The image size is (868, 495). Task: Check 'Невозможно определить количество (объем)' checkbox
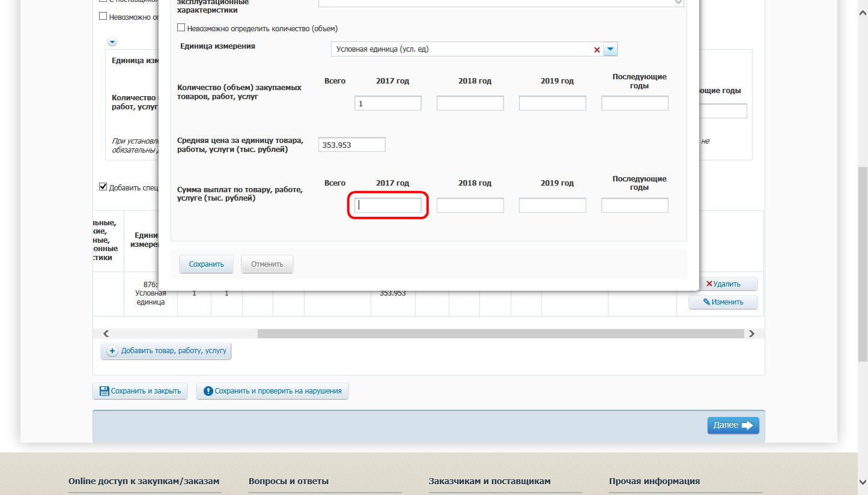pos(181,28)
